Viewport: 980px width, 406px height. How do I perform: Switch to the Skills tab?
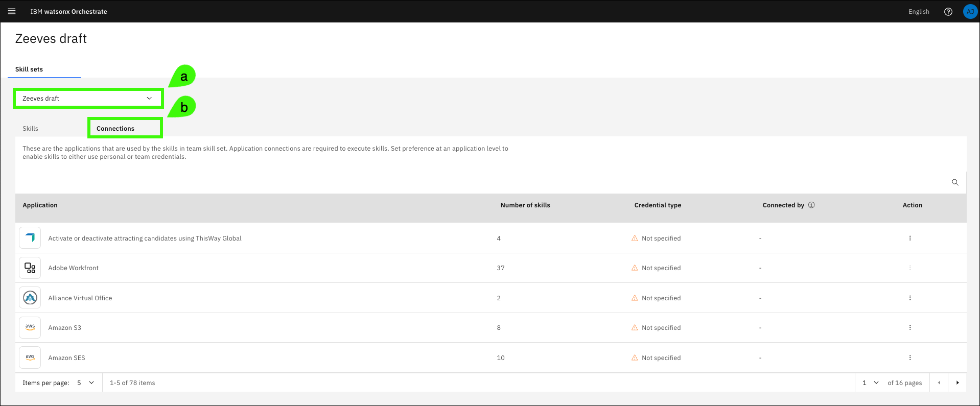click(x=30, y=129)
